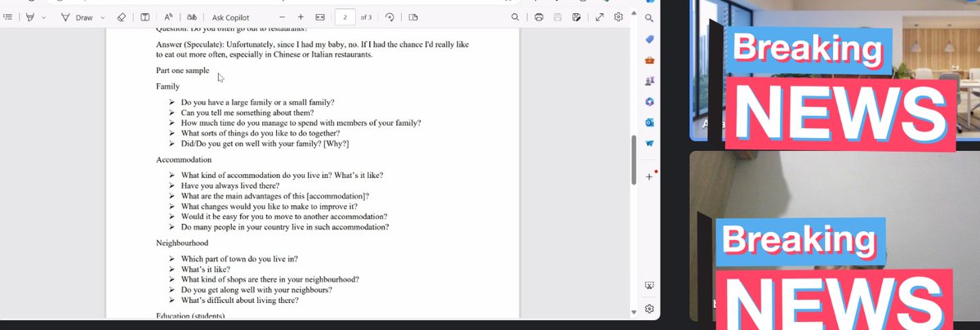
Task: Click 'What kind of shops' question line
Action: click(270, 279)
